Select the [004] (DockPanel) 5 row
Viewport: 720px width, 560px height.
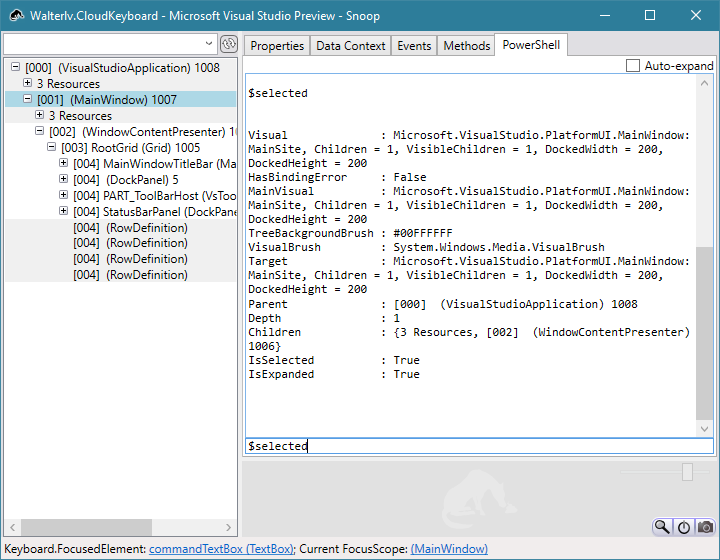125,179
